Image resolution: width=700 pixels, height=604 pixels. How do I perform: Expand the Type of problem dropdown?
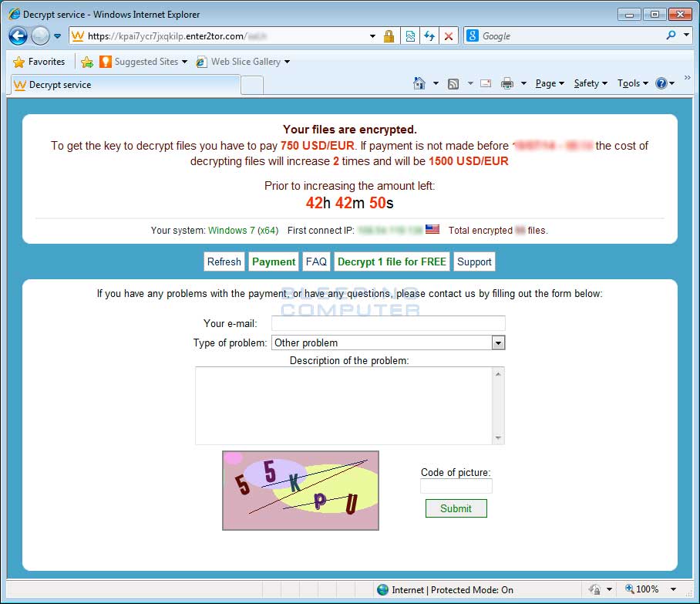click(x=498, y=342)
